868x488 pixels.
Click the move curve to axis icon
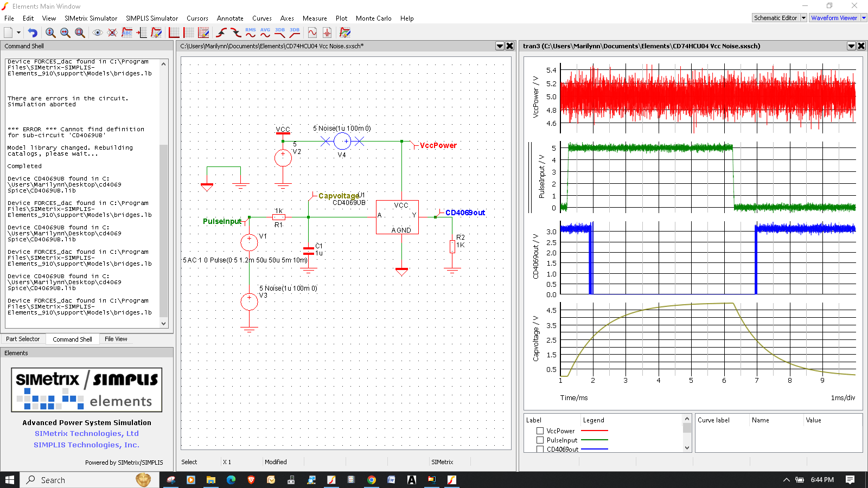[x=142, y=33]
